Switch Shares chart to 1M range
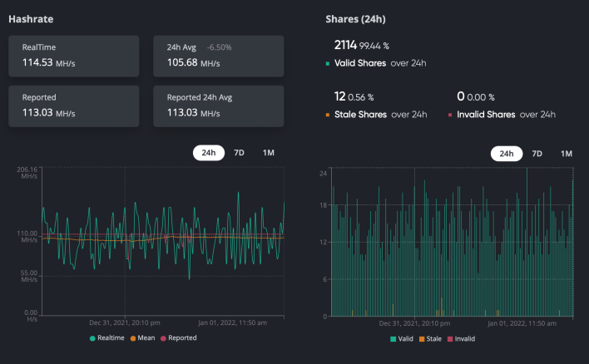This screenshot has width=589, height=364. point(567,154)
